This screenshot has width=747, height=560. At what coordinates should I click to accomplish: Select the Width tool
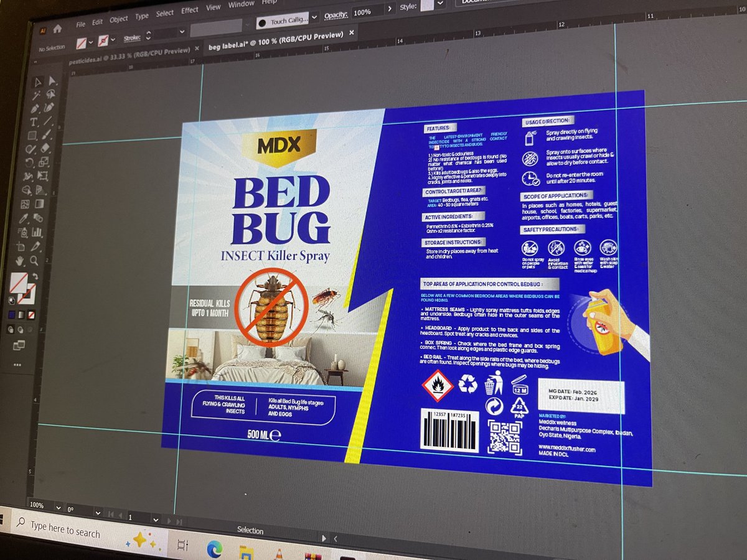(27, 177)
